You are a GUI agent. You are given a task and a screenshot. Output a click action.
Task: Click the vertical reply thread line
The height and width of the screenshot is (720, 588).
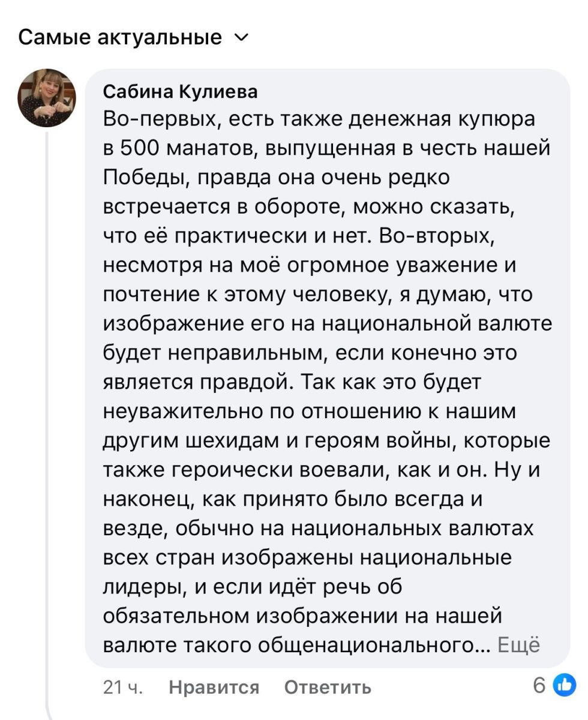[x=47, y=420]
